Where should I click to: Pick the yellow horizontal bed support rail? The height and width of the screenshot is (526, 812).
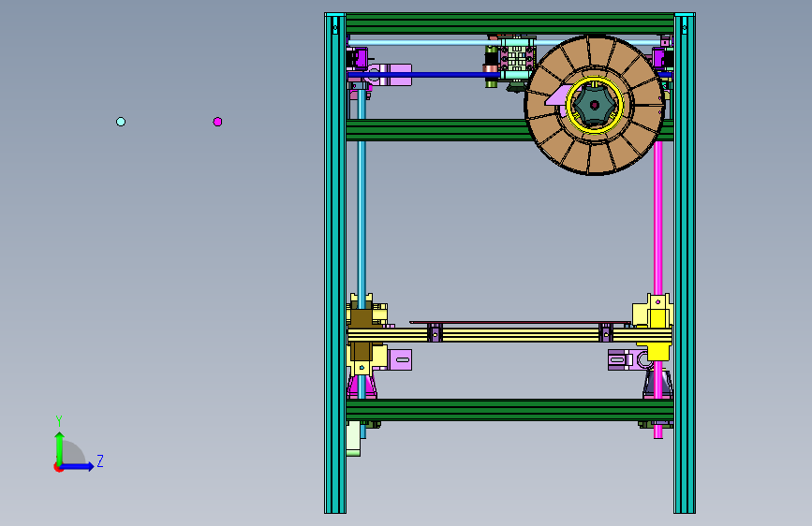(x=509, y=335)
